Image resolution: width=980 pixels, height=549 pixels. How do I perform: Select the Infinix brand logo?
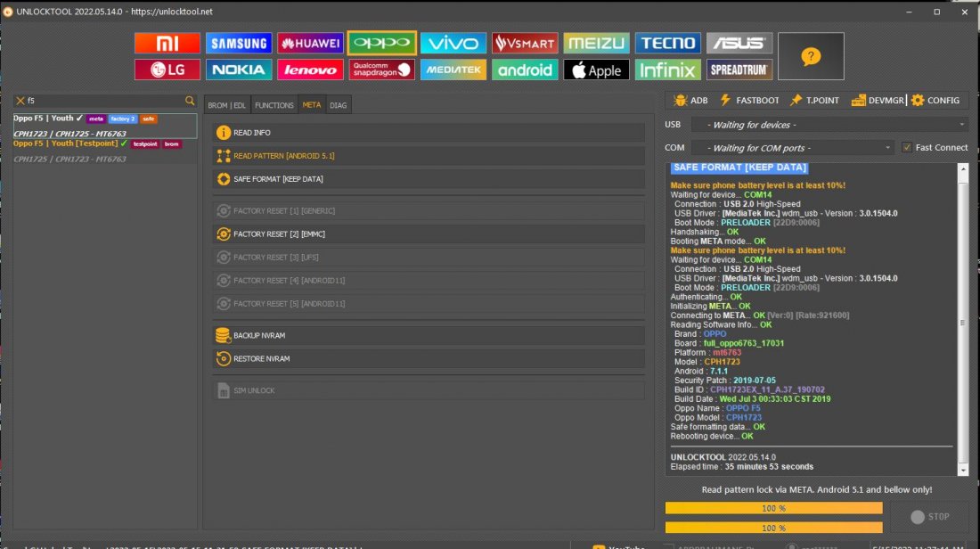click(667, 70)
